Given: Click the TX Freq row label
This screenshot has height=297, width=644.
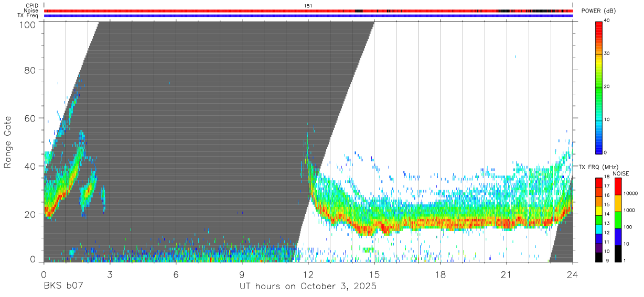Looking at the screenshot, I should pos(29,16).
